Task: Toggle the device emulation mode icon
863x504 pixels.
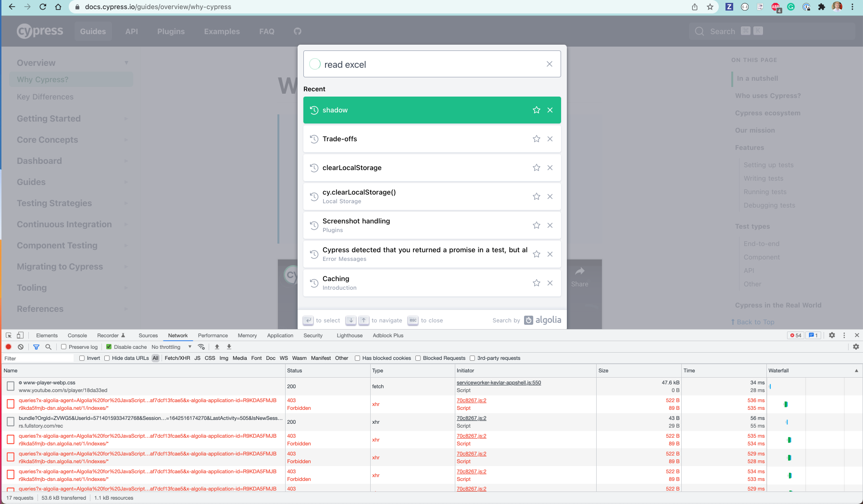Action: tap(19, 335)
